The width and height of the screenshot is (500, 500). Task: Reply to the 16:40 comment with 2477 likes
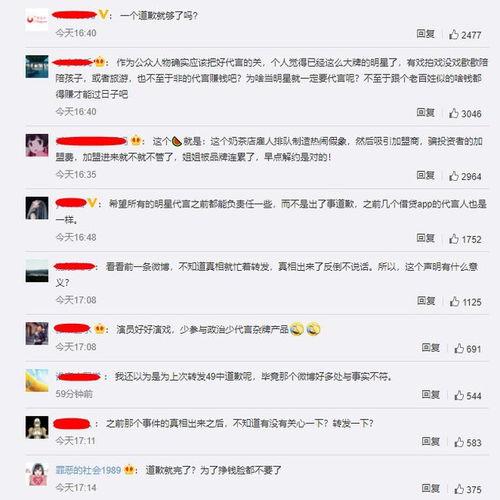[425, 34]
